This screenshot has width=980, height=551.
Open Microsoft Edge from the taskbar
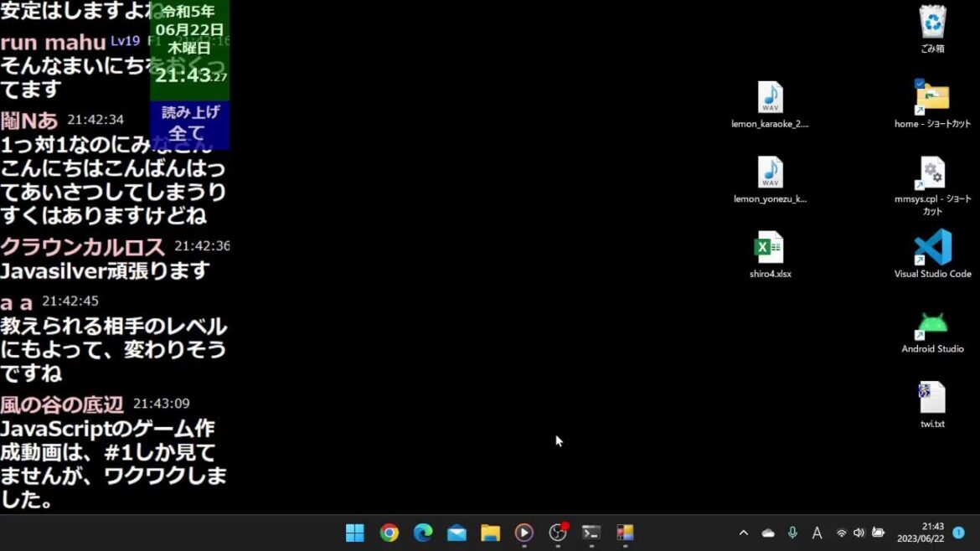pos(423,533)
